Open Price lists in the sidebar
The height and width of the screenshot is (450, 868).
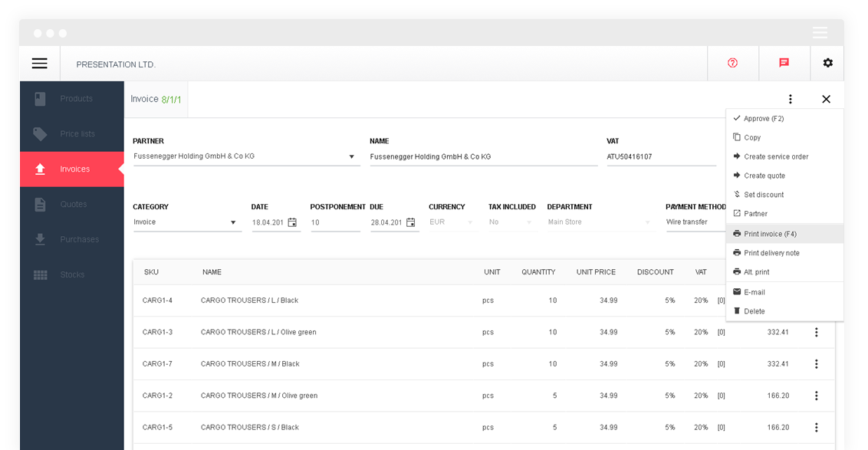(72, 134)
